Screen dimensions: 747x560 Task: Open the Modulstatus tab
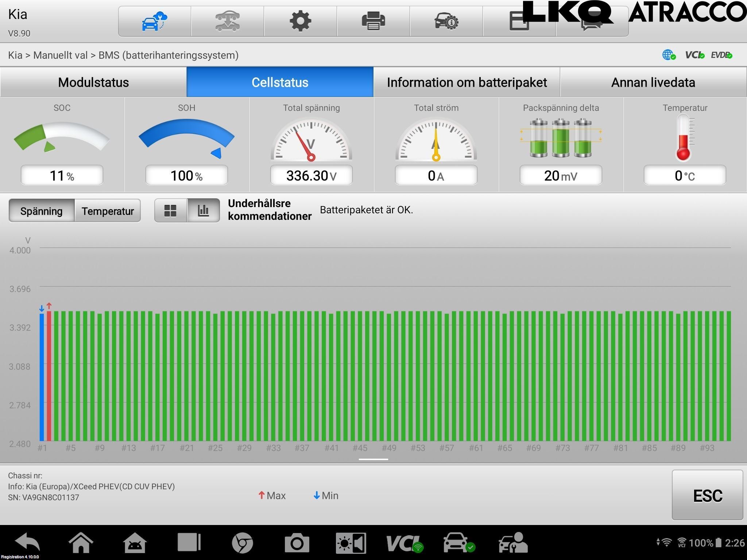coord(93,82)
